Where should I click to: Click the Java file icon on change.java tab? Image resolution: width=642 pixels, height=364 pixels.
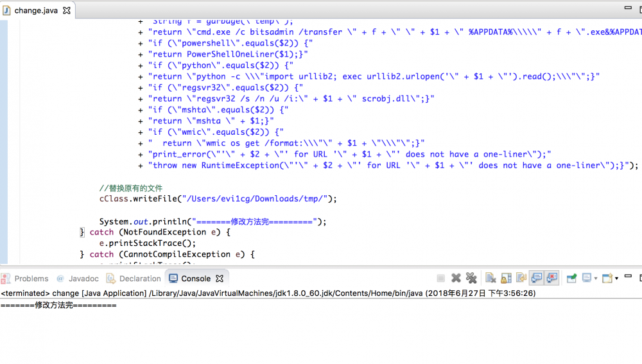6,11
